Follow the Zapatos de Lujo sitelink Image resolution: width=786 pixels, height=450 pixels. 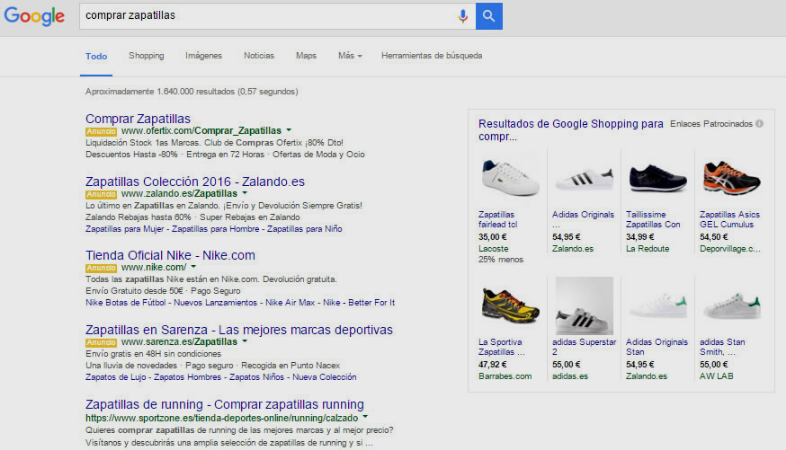tap(115, 377)
